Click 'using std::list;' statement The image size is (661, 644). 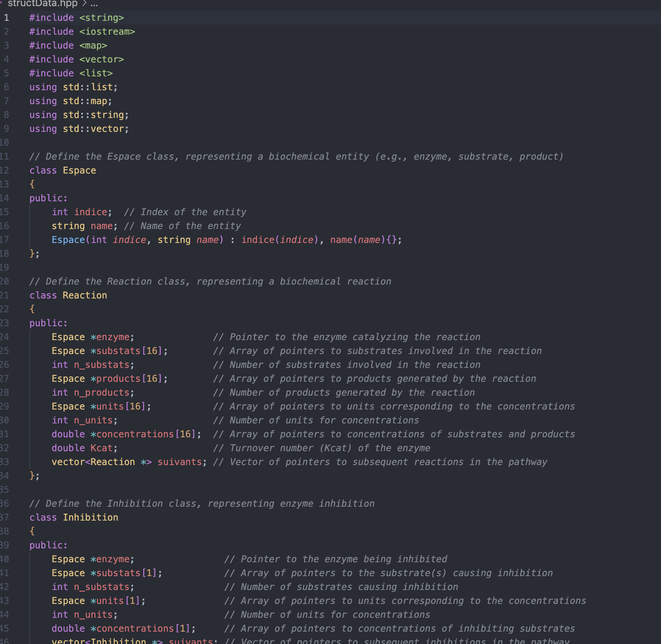pos(74,87)
